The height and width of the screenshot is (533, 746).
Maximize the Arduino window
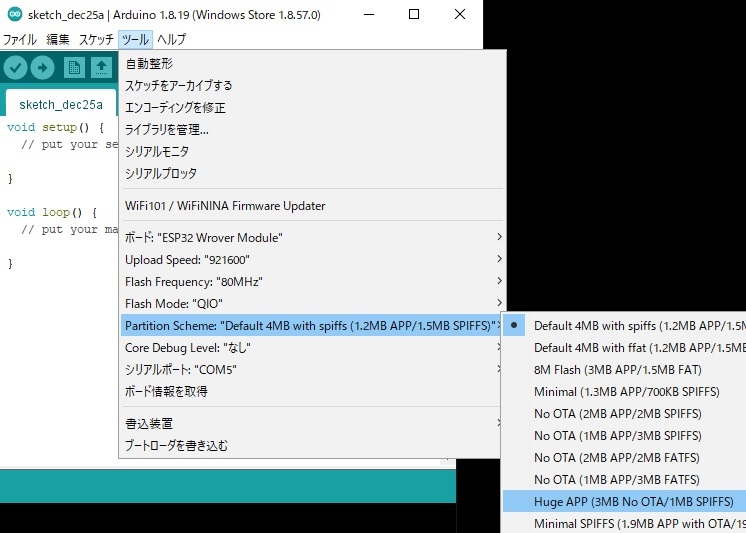414,14
